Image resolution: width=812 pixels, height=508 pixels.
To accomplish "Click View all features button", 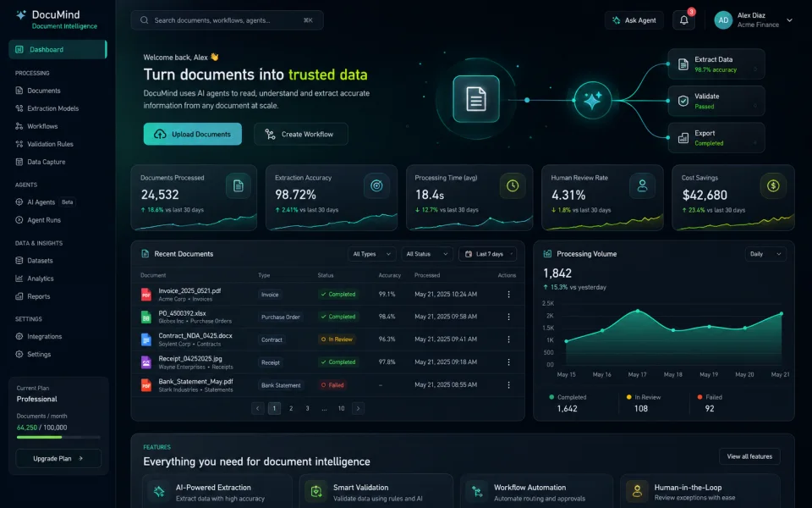I will 749,456.
